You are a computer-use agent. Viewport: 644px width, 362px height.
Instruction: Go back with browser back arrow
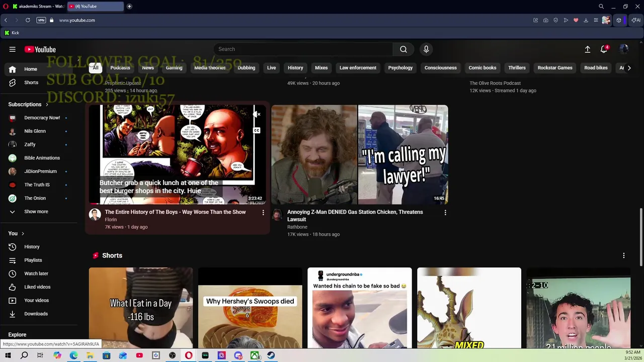click(6, 20)
